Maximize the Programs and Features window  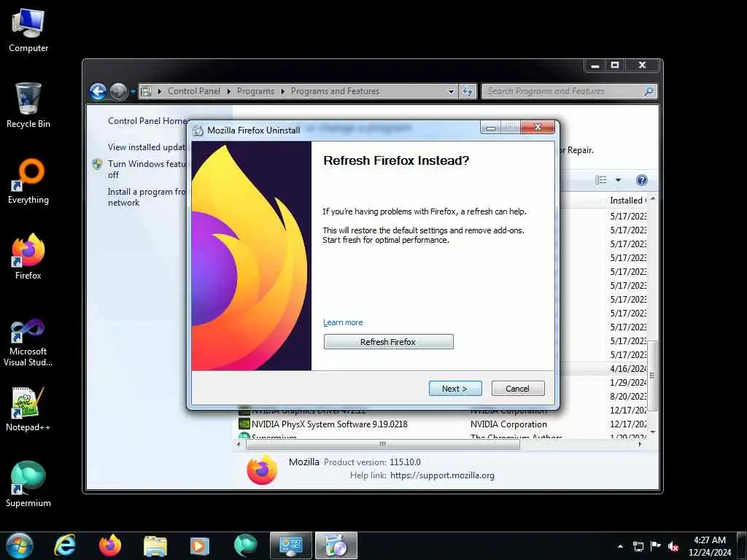click(x=615, y=65)
